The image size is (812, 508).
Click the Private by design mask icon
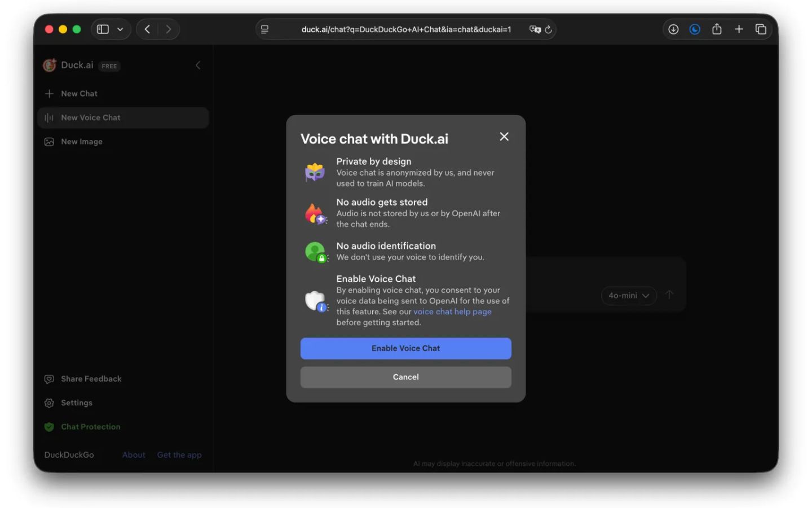coord(315,172)
